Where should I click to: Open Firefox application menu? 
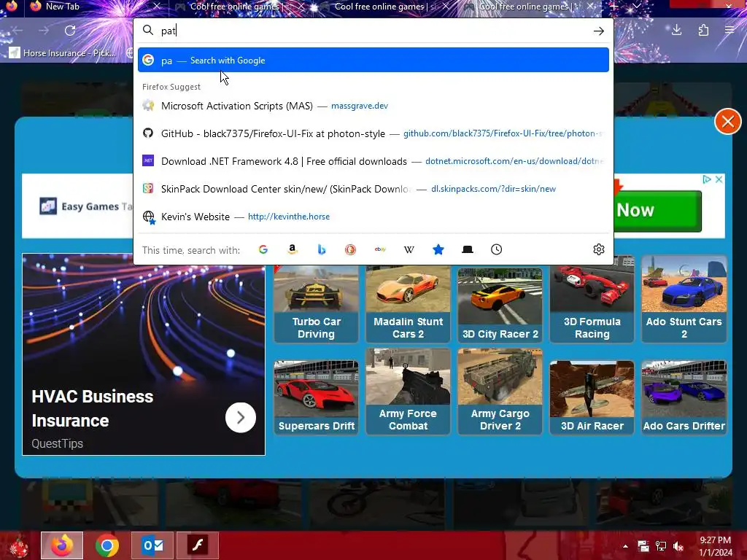coord(729,31)
